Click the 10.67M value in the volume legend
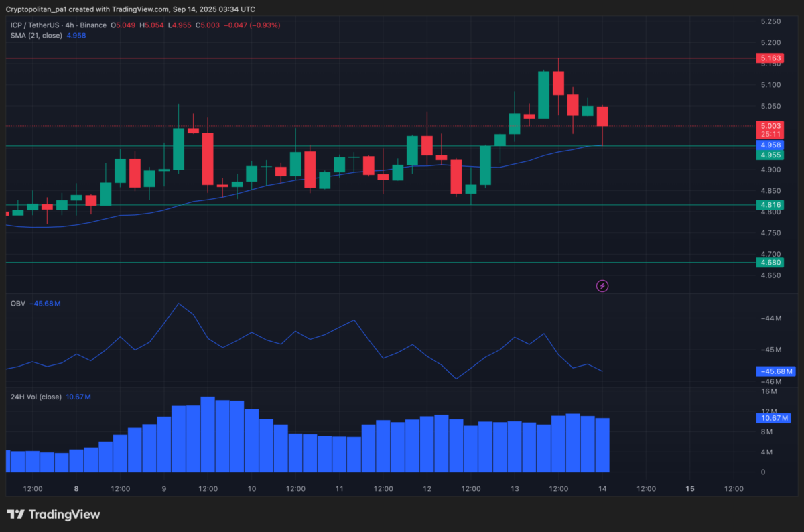The height and width of the screenshot is (532, 804). (x=78, y=397)
